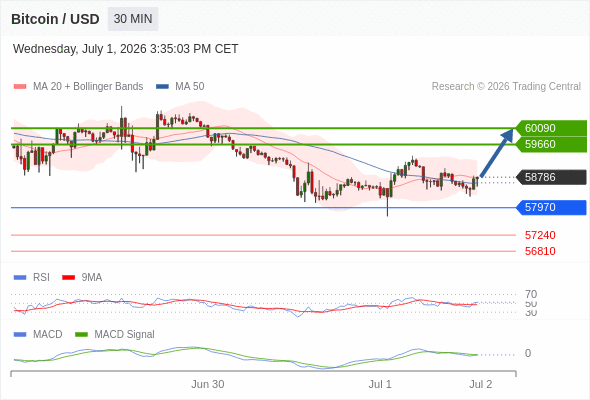This screenshot has height=400, width=590.
Task: Click the MACD 0 level label
Action: tap(528, 353)
